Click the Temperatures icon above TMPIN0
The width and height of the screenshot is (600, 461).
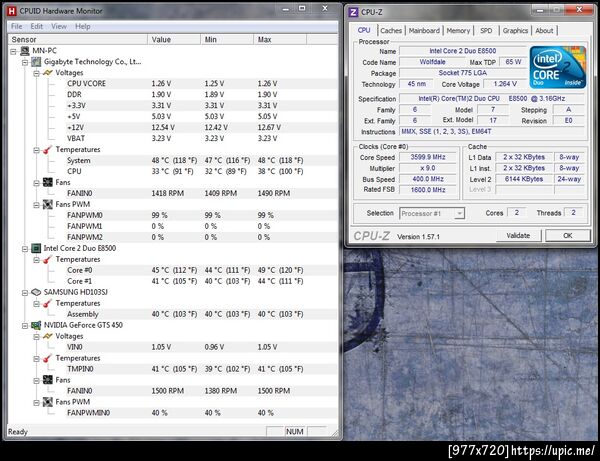[48, 358]
